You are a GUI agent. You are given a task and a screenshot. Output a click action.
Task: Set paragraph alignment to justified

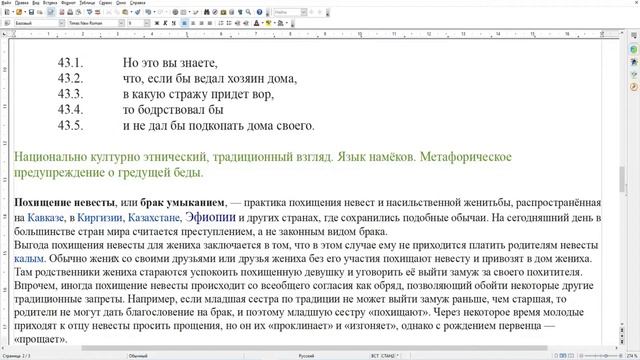coord(210,23)
